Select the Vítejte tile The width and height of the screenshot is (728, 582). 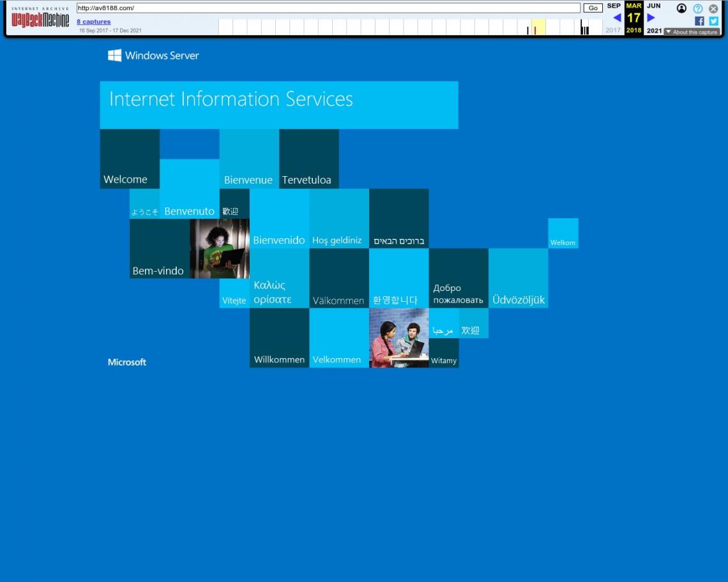234,294
